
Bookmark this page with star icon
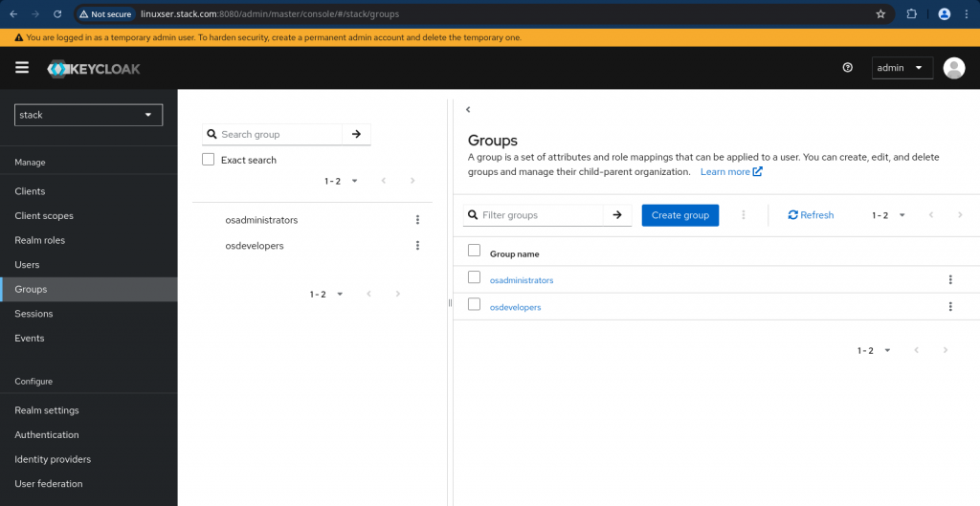click(x=880, y=14)
